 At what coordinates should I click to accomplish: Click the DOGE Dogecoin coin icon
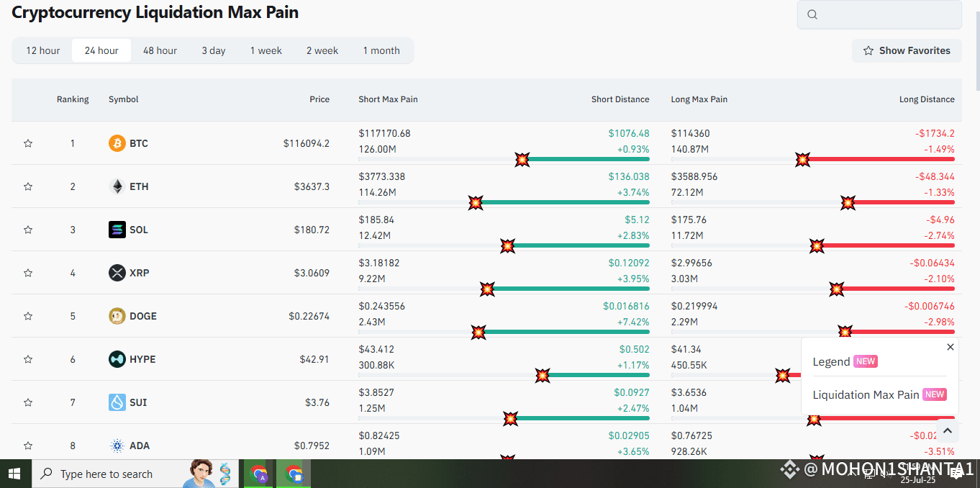click(x=116, y=316)
